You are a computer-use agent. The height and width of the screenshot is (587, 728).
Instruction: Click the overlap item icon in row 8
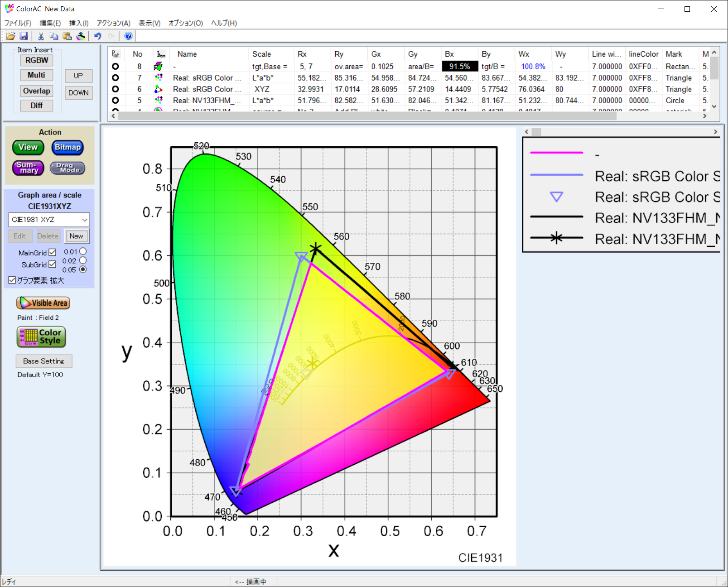pyautogui.click(x=158, y=67)
